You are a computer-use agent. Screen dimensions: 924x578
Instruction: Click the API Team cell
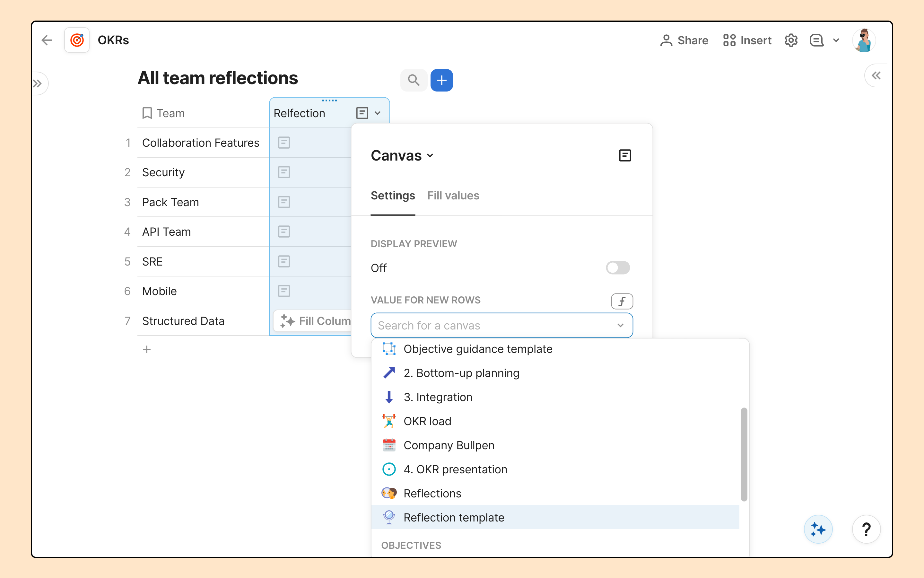(203, 232)
